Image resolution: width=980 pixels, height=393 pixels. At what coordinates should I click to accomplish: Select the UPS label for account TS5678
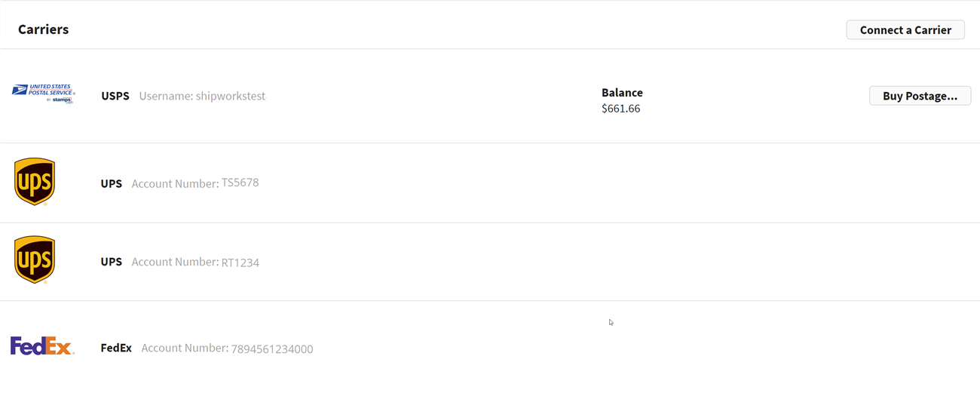tap(111, 183)
